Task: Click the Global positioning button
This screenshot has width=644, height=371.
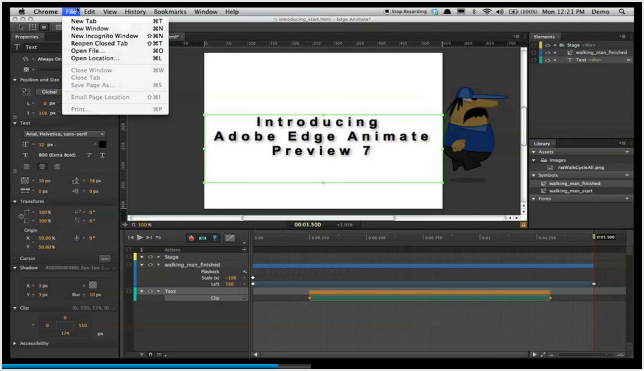Action: (49, 92)
